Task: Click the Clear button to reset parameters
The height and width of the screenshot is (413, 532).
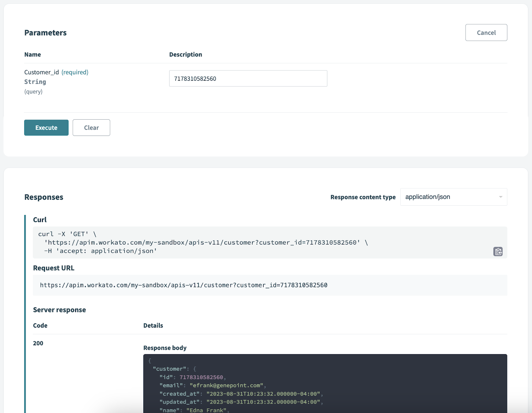Action: click(x=91, y=128)
